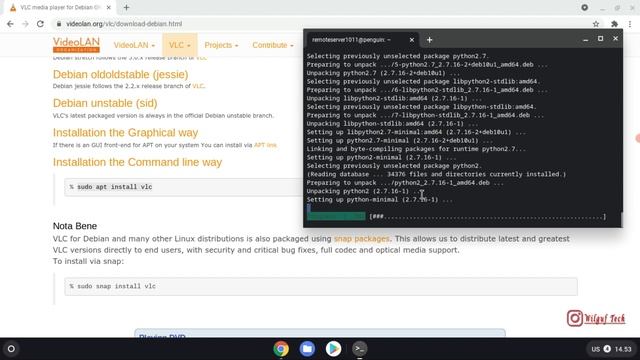Click the notification count icon in the tray
This screenshot has height=360, width=640.
(607, 349)
